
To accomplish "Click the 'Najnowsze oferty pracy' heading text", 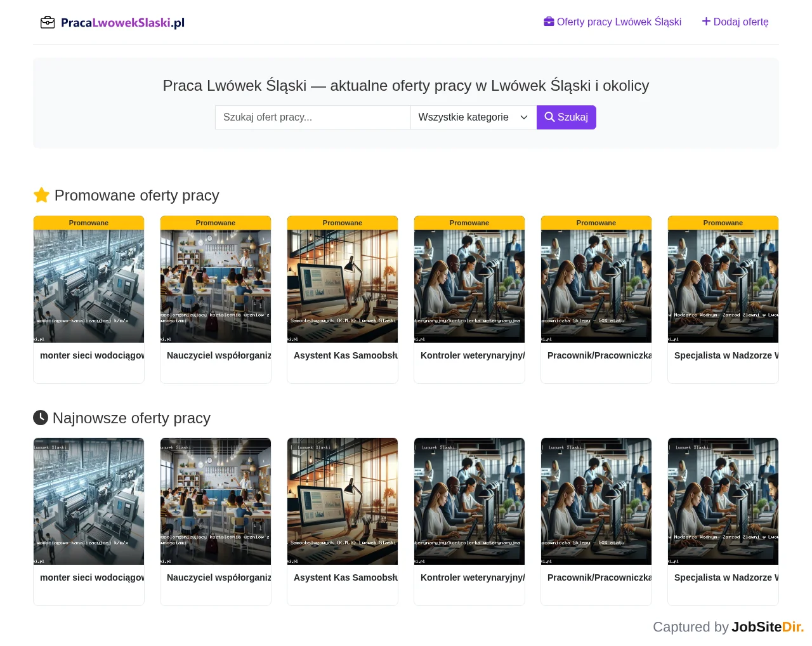I will click(x=131, y=418).
